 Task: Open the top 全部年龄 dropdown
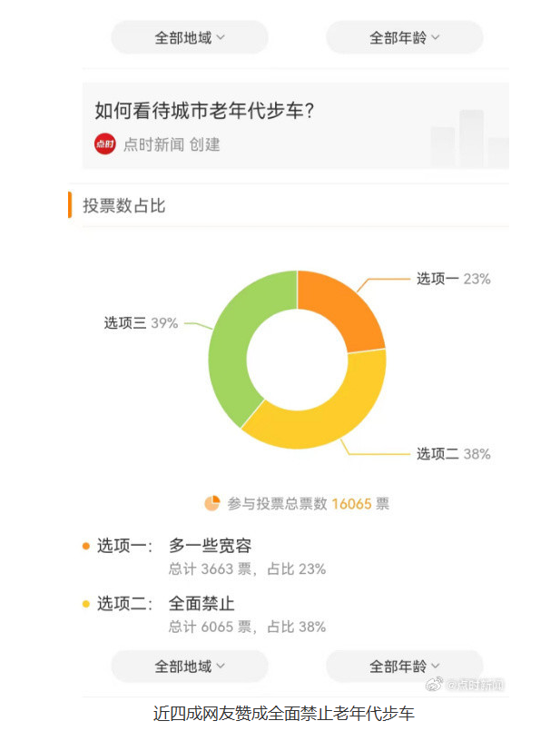[404, 37]
